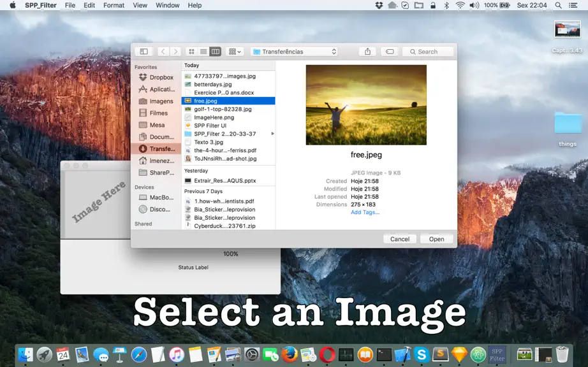Click the Add Tags… link

(x=365, y=212)
